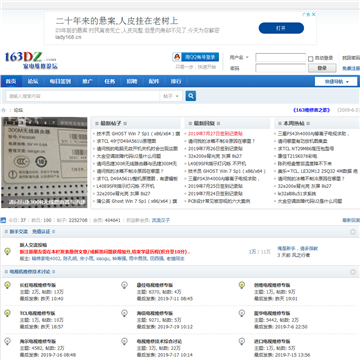Click the 打开 button in the ad

click(x=281, y=28)
